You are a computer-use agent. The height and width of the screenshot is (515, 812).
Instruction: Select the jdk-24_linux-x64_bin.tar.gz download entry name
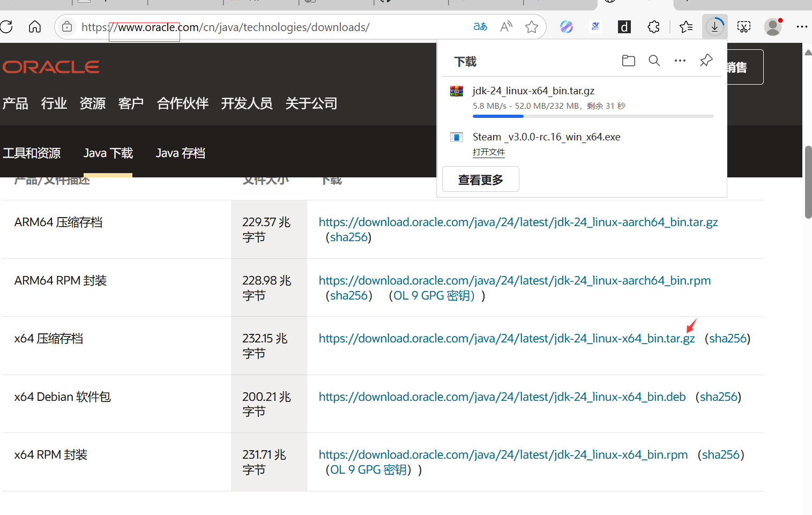click(x=533, y=91)
